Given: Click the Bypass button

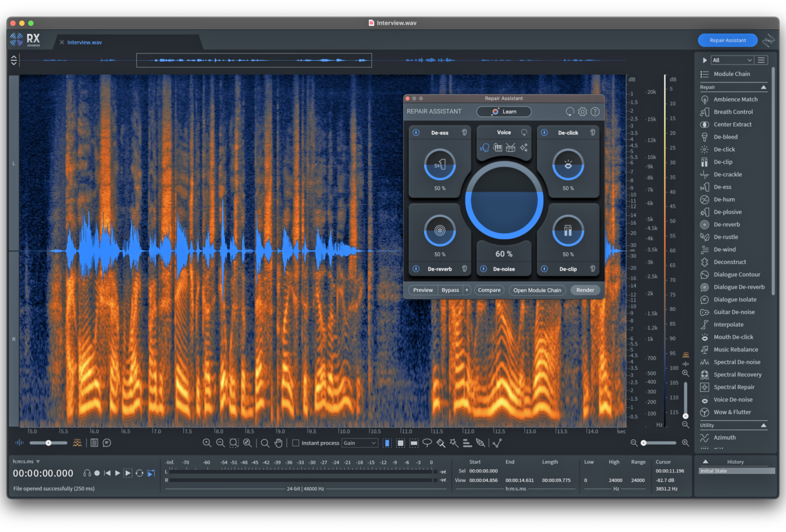Looking at the screenshot, I should click(x=450, y=290).
